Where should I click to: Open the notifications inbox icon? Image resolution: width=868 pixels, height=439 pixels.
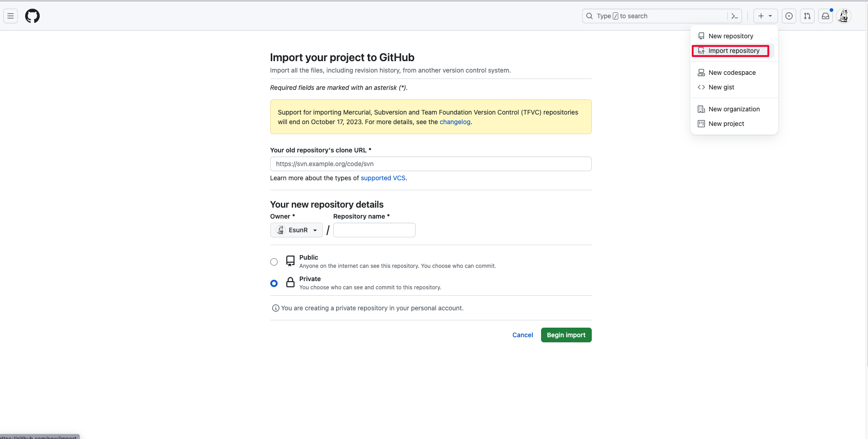click(x=826, y=16)
